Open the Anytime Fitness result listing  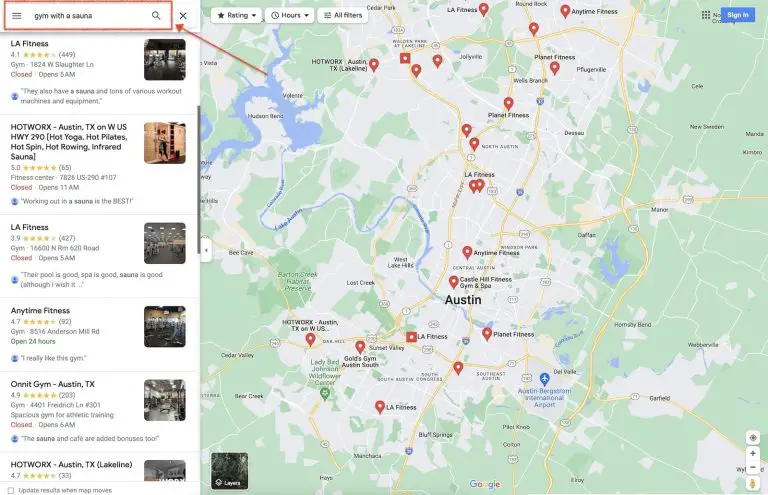pyautogui.click(x=41, y=311)
